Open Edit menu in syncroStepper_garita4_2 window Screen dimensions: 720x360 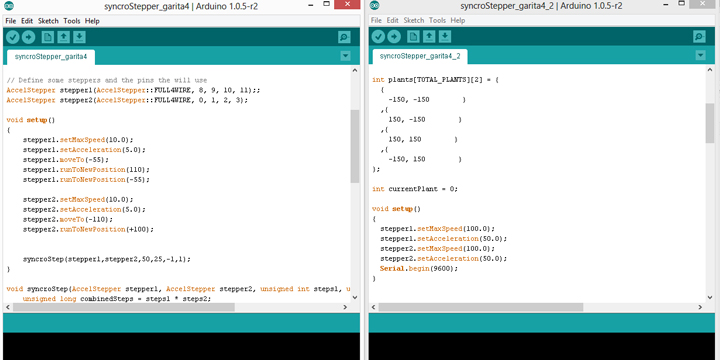click(393, 20)
